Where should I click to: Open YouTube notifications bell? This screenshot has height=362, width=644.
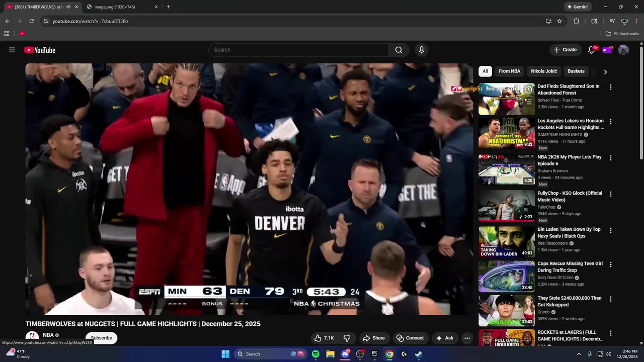592,50
